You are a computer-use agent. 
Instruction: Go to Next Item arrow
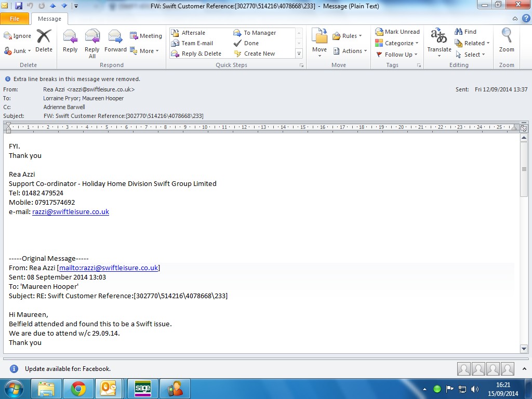tap(64, 6)
